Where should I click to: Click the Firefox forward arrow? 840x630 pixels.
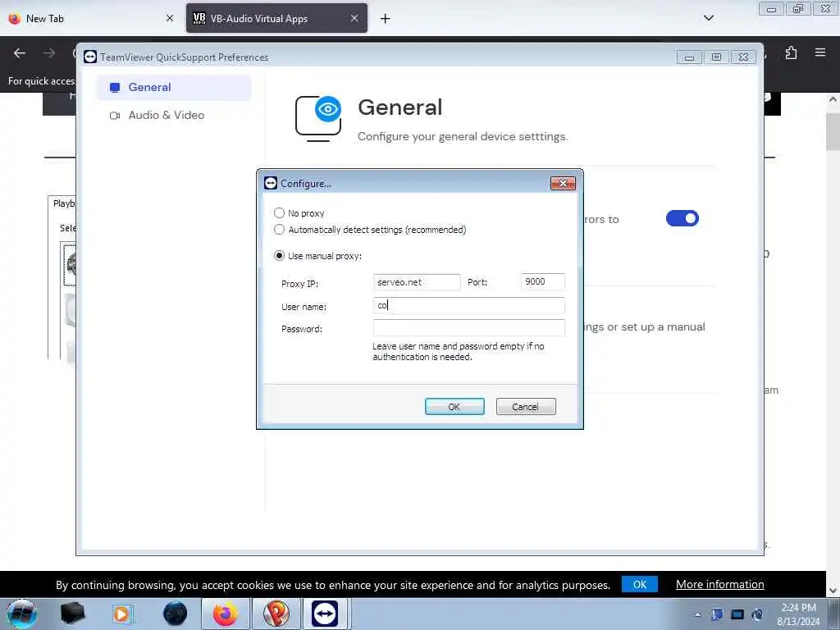(49, 52)
